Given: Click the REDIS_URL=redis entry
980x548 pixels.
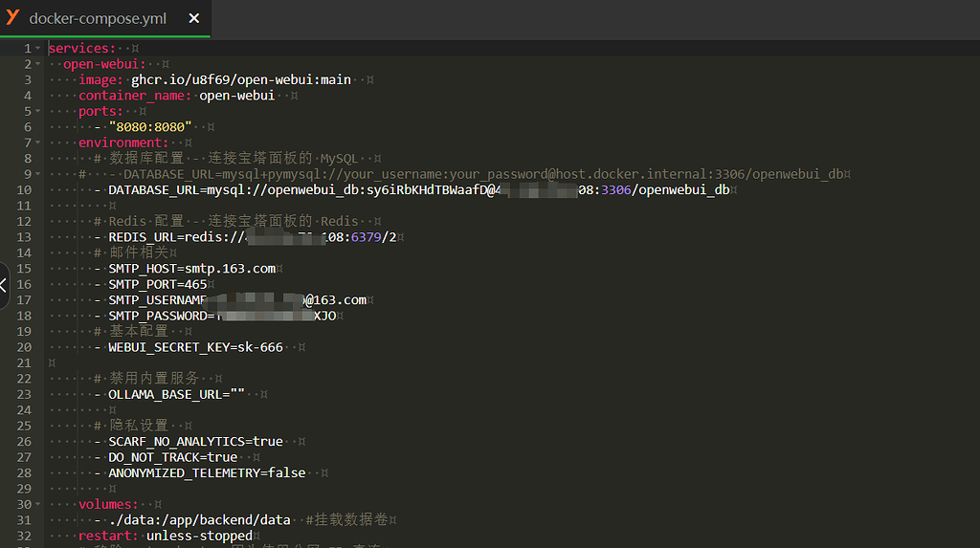Looking at the screenshot, I should [253, 237].
